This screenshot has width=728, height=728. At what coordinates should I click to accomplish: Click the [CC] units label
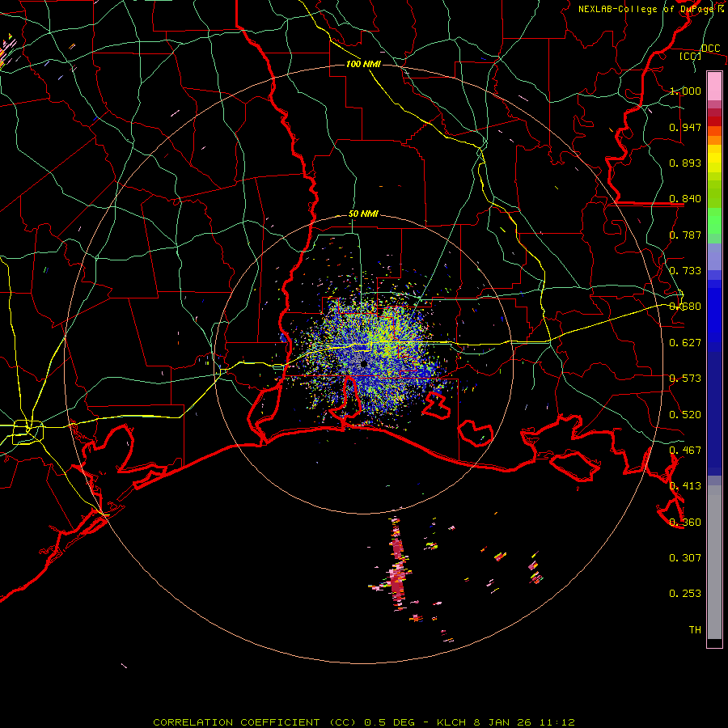point(691,56)
